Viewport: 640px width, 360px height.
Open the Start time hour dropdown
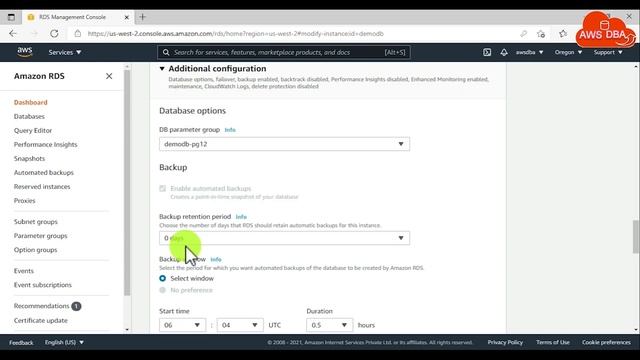(x=182, y=325)
